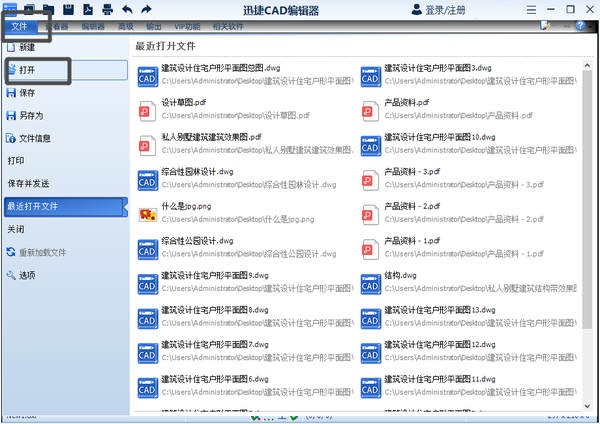
Task: Select 打印 in the file menu
Action: coord(16,160)
